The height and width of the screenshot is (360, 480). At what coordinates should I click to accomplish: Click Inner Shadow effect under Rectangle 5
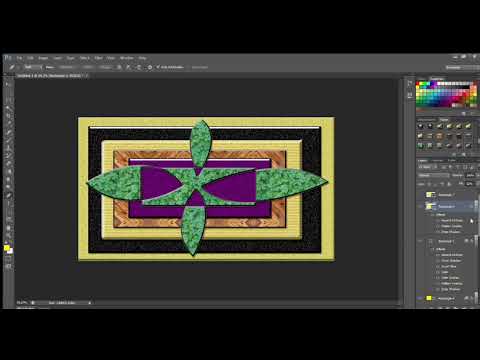pyautogui.click(x=451, y=261)
